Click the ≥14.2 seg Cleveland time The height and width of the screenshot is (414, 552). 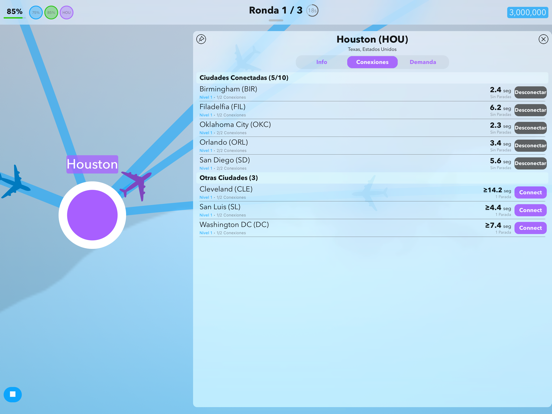click(497, 190)
